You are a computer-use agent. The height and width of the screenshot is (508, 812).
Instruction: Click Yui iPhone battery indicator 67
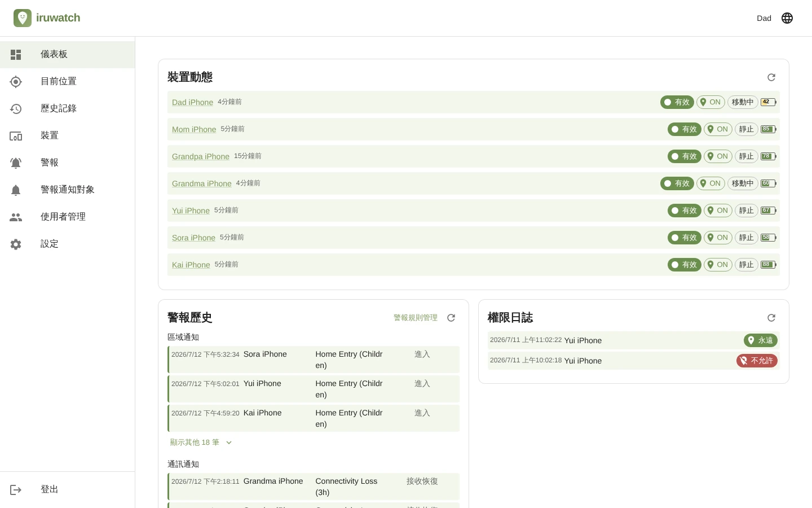coord(769,211)
